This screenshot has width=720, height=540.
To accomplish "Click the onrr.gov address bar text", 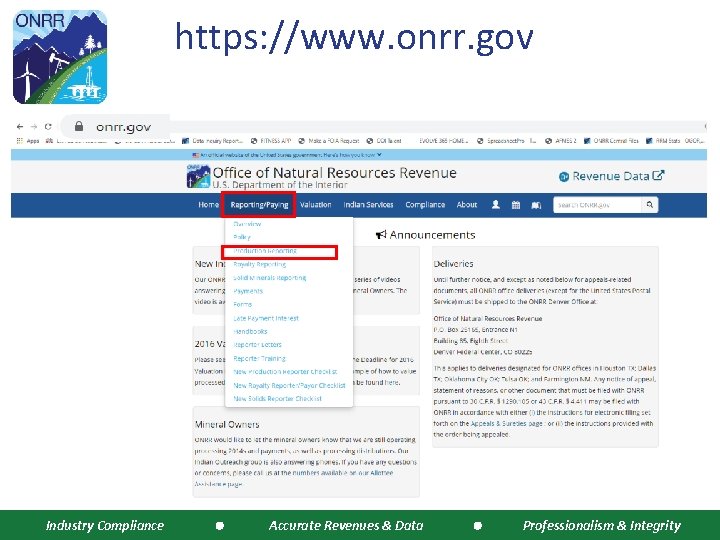I will (123, 127).
